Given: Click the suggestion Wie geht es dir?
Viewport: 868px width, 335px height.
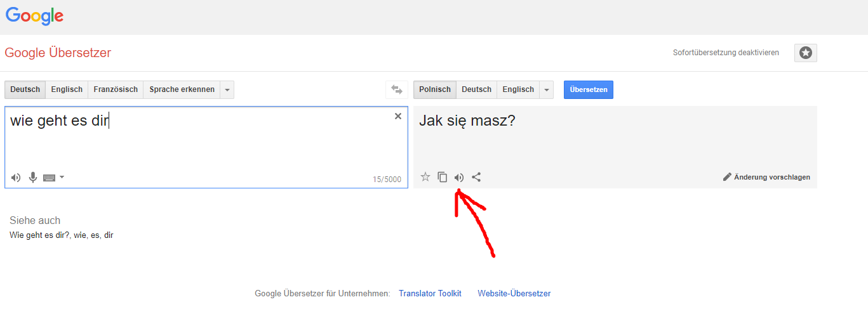Looking at the screenshot, I should pos(39,235).
